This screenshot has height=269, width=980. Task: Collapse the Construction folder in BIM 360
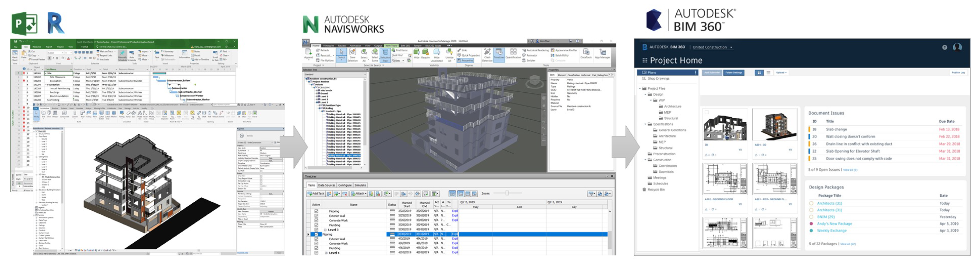click(645, 160)
